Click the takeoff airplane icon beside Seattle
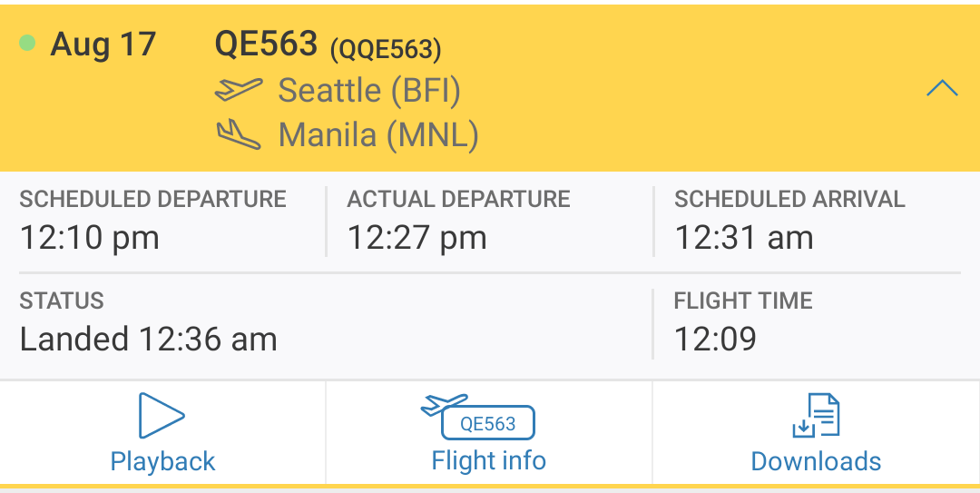Screen dimensions: 980x493 [x=238, y=90]
